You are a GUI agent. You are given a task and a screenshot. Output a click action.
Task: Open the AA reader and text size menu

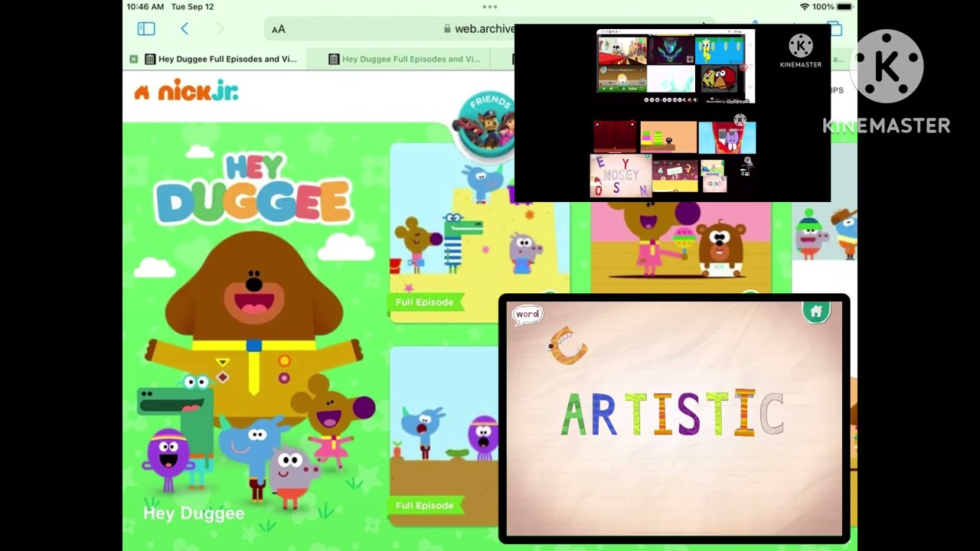279,29
